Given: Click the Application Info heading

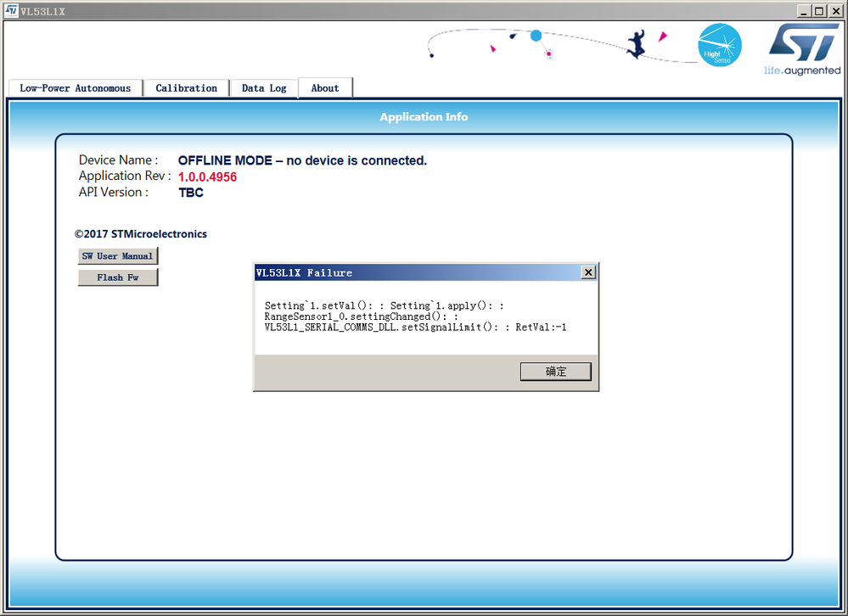Looking at the screenshot, I should (424, 117).
